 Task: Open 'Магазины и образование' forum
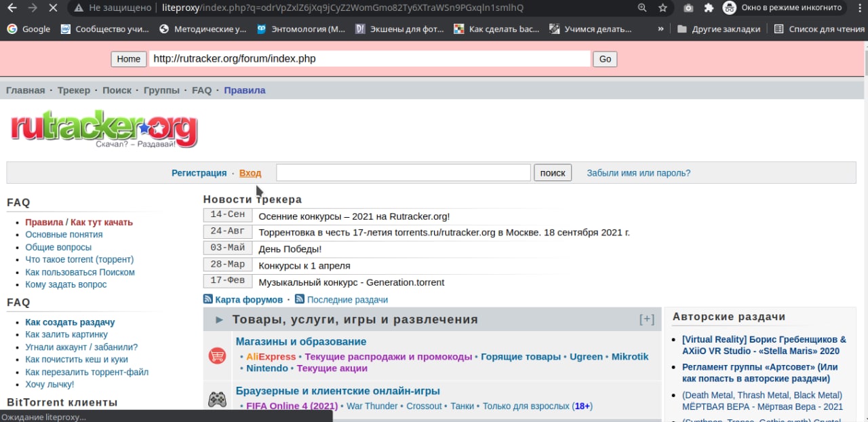pyautogui.click(x=301, y=342)
